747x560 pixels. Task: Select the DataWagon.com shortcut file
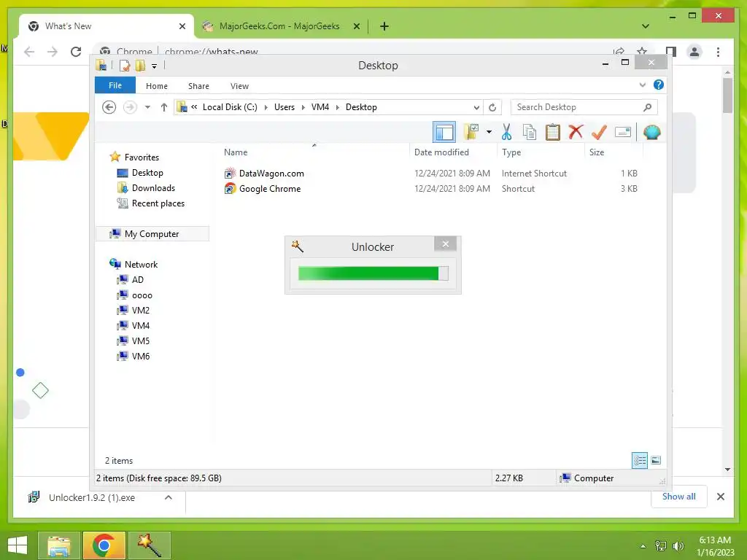(x=271, y=174)
